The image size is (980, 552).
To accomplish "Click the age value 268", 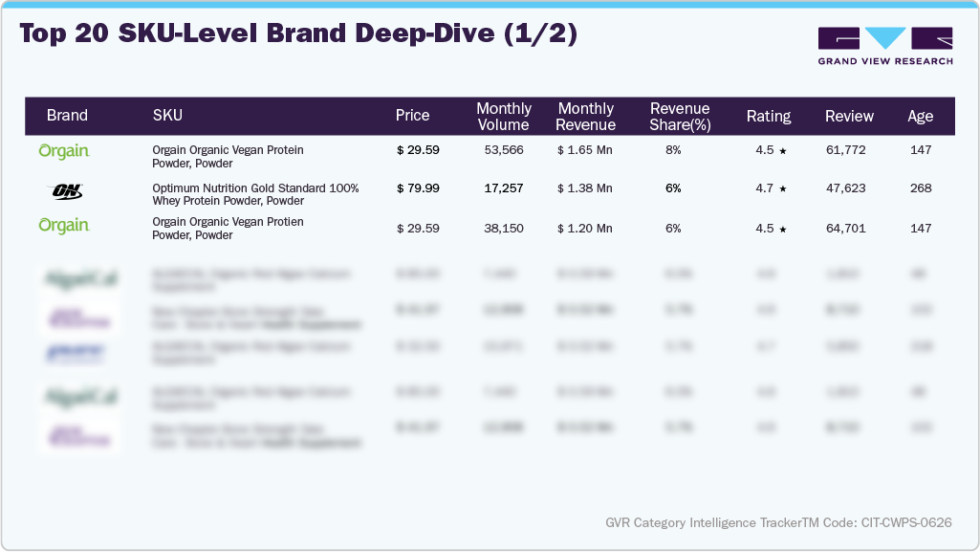I will coord(921,188).
